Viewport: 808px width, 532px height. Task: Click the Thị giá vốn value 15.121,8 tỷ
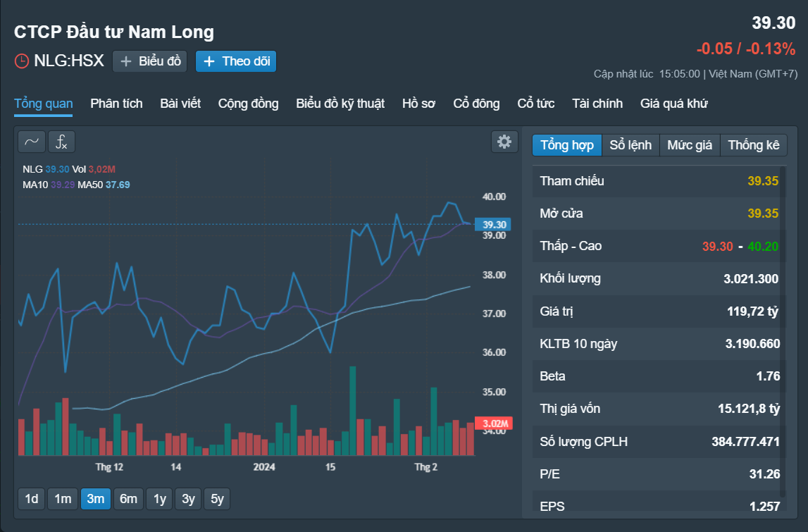[x=749, y=409]
